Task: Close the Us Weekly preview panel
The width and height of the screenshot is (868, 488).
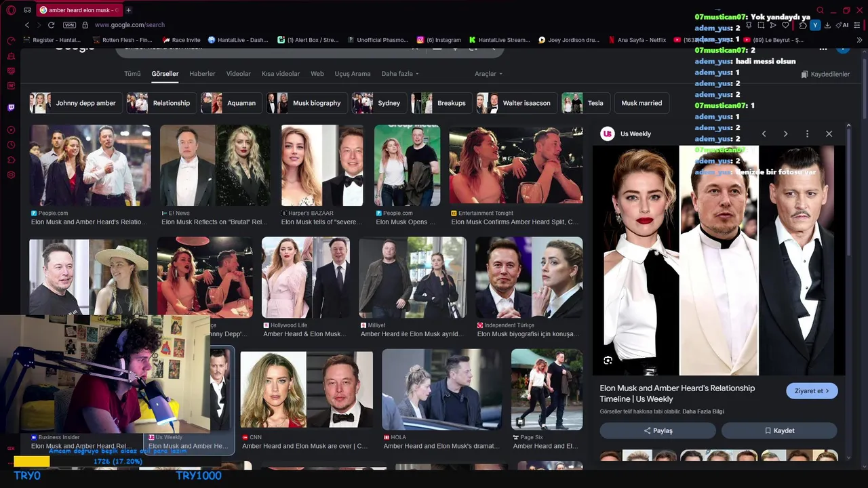Action: click(829, 134)
